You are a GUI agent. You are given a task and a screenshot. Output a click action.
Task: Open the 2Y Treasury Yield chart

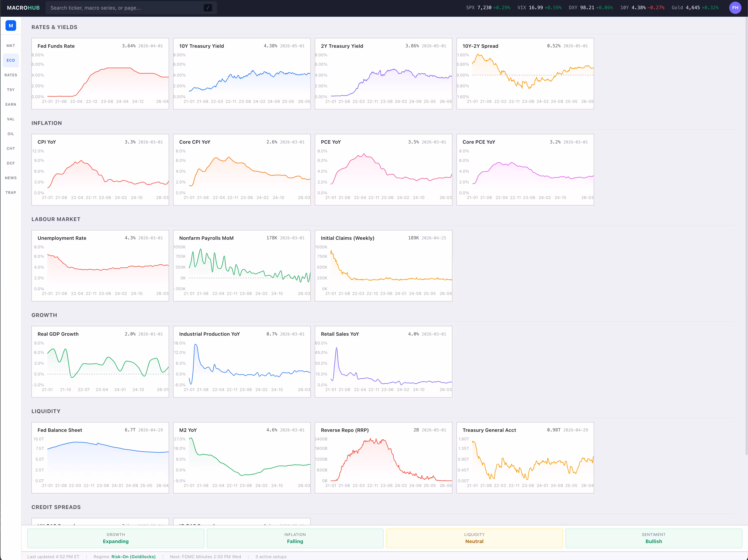[x=383, y=74]
